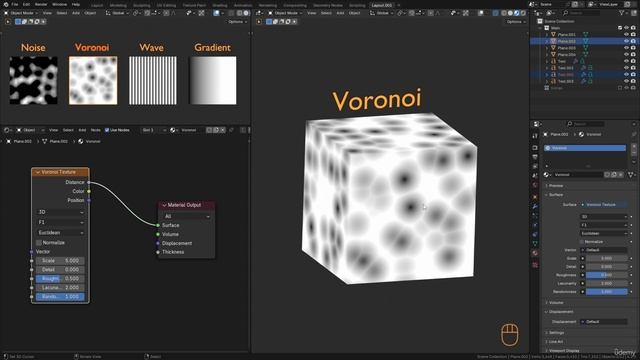Image resolution: width=640 pixels, height=360 pixels.
Task: Open the outliner filter funnel icon
Action: (623, 13)
